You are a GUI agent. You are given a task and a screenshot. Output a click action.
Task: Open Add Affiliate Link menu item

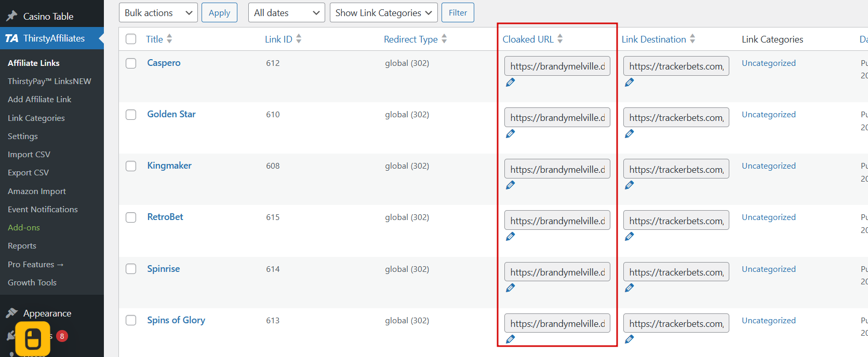coord(39,99)
